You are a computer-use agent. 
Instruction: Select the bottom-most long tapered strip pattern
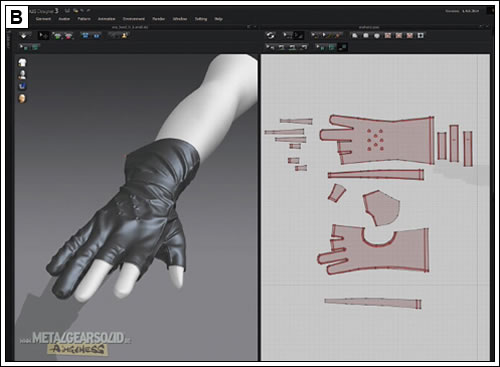coord(373,303)
